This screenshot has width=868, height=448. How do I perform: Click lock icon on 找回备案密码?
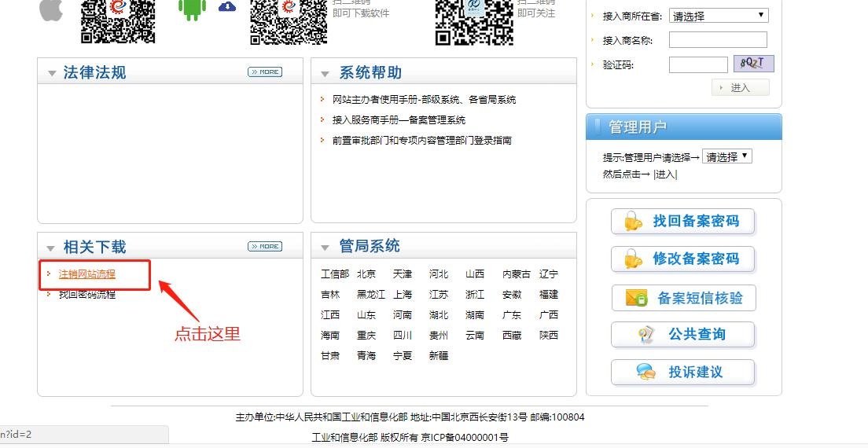tap(632, 221)
